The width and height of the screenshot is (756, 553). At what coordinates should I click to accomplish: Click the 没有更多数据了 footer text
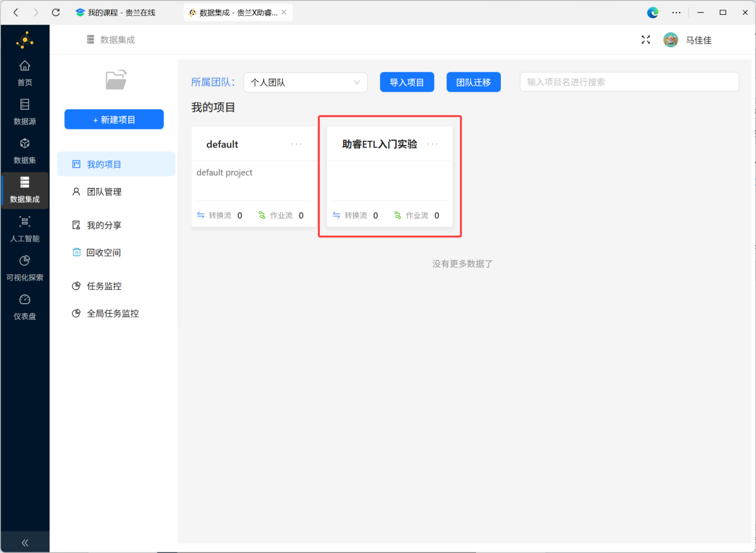[x=463, y=264]
